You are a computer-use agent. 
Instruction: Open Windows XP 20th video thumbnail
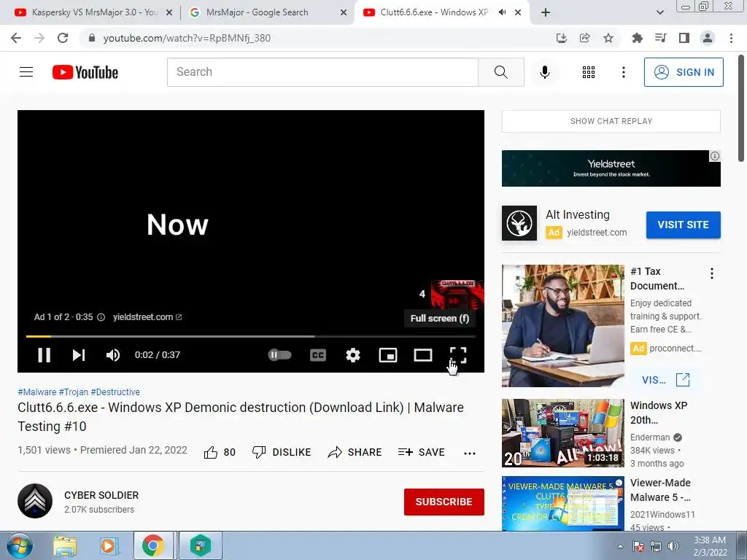pos(563,433)
